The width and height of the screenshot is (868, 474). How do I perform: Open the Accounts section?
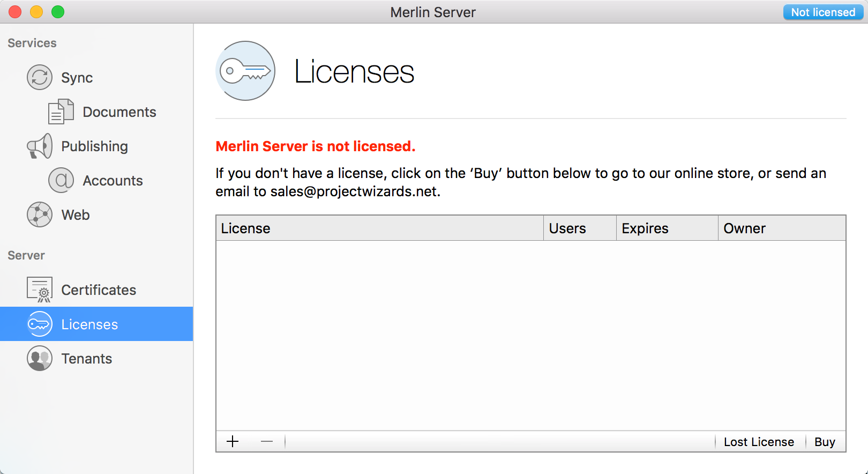pyautogui.click(x=96, y=180)
